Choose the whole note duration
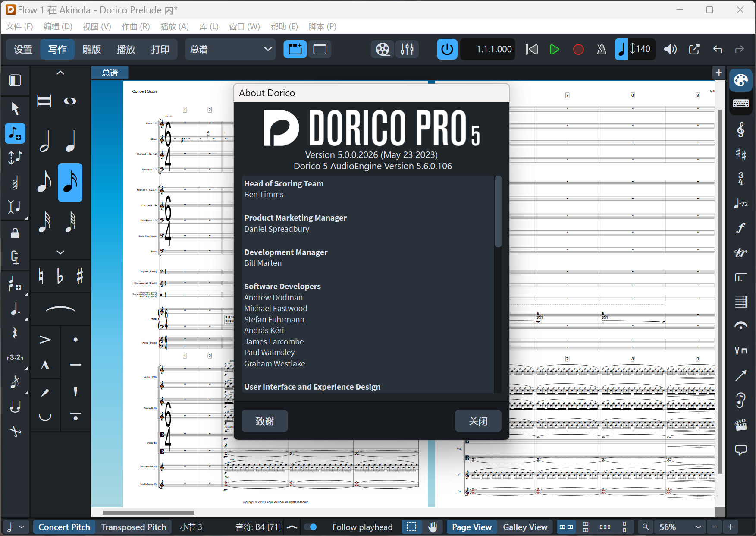Viewport: 756px width, 536px height. pos(70,101)
